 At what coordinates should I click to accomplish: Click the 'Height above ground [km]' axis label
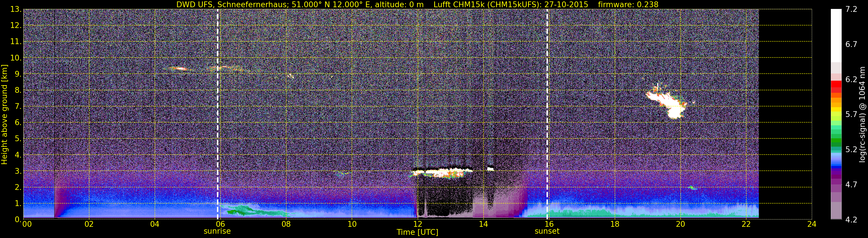(4, 114)
